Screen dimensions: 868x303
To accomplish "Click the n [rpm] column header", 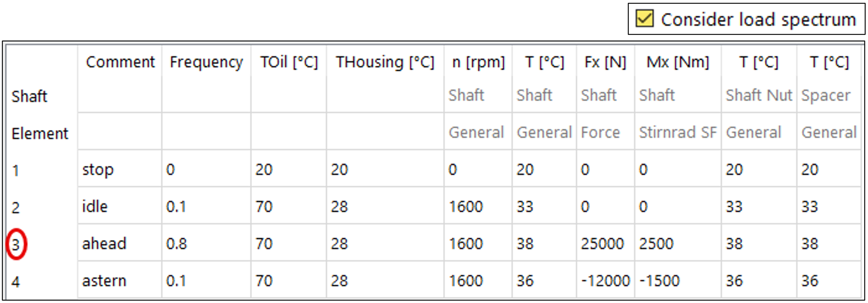I will 478,62.
